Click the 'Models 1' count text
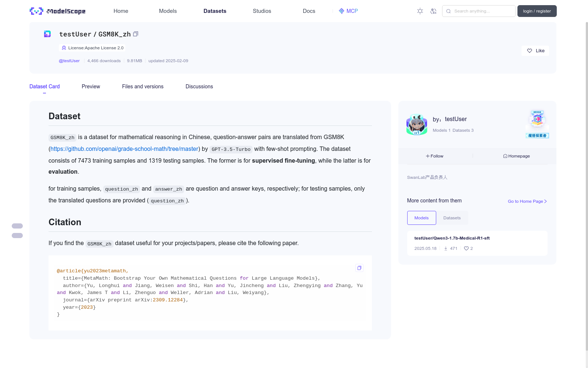588x368 pixels. coord(441,130)
